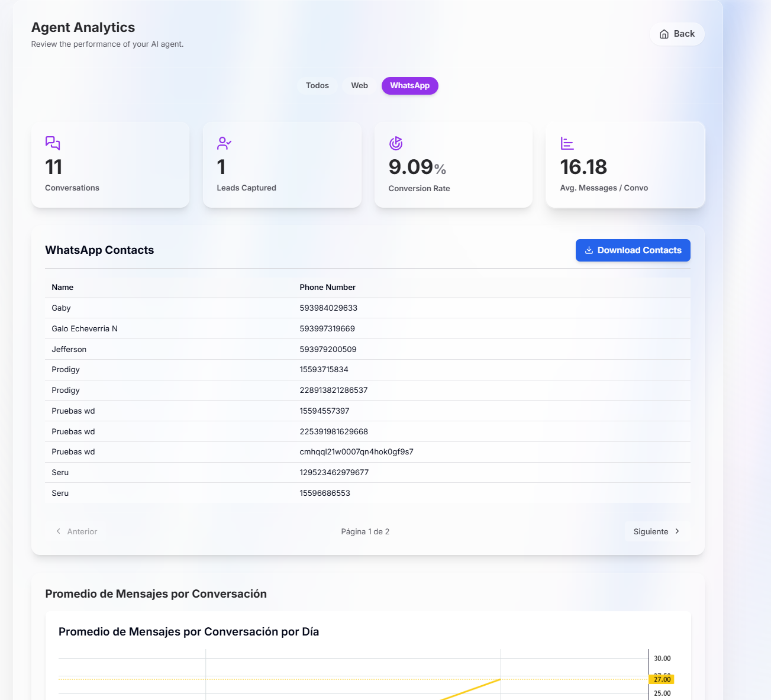
Task: Click the 11 Conversations stat value
Action: (54, 167)
